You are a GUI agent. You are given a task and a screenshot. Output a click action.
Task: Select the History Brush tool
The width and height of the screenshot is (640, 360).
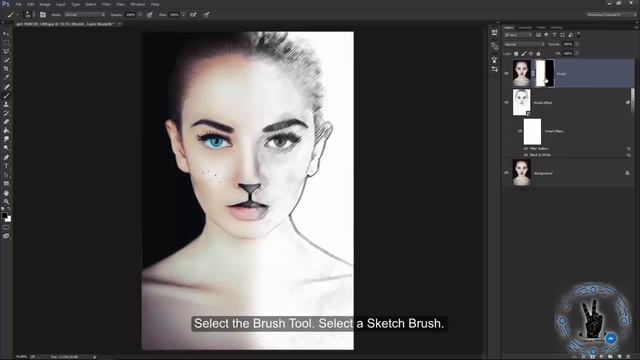pos(6,113)
